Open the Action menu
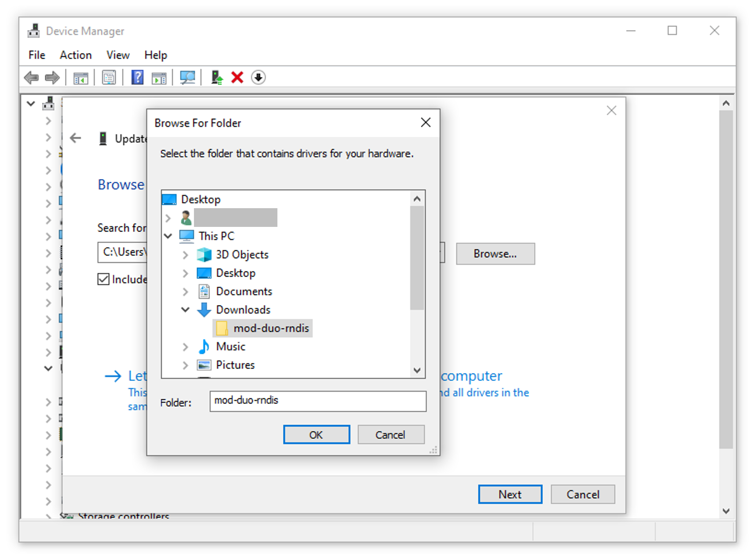 tap(75, 55)
